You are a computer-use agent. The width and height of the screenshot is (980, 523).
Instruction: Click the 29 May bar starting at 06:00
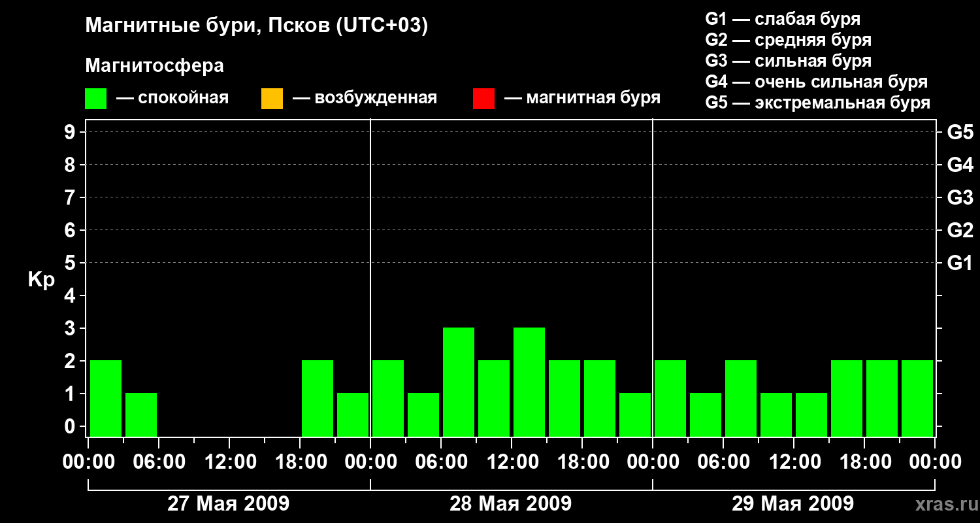point(741,399)
